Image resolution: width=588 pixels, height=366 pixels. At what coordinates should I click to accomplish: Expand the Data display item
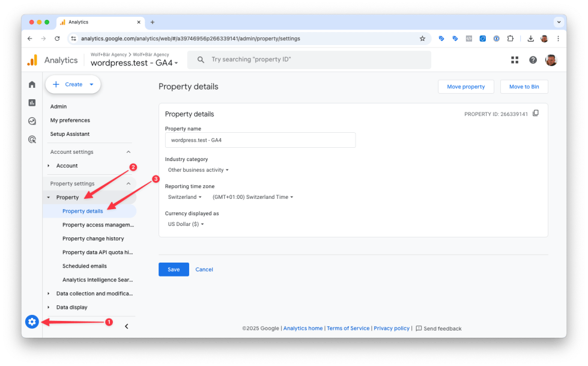pos(49,307)
